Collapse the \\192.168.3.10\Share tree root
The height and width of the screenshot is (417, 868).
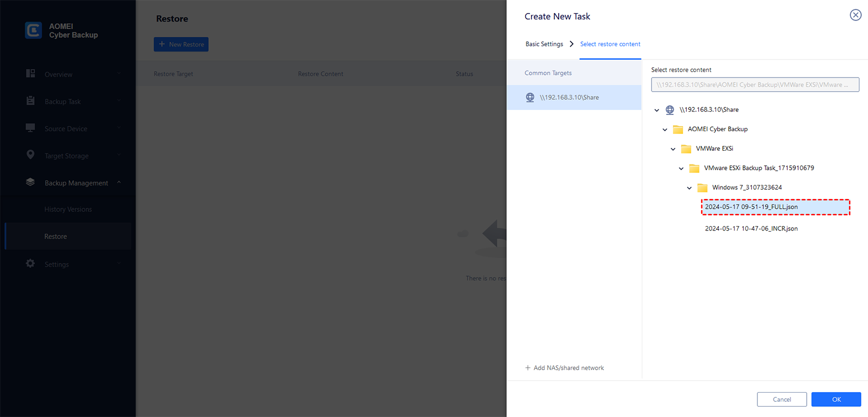[656, 110]
